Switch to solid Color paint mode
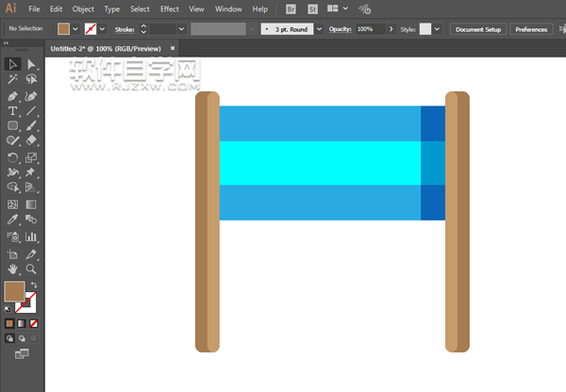Viewport: 566px width, 392px height. 10,324
